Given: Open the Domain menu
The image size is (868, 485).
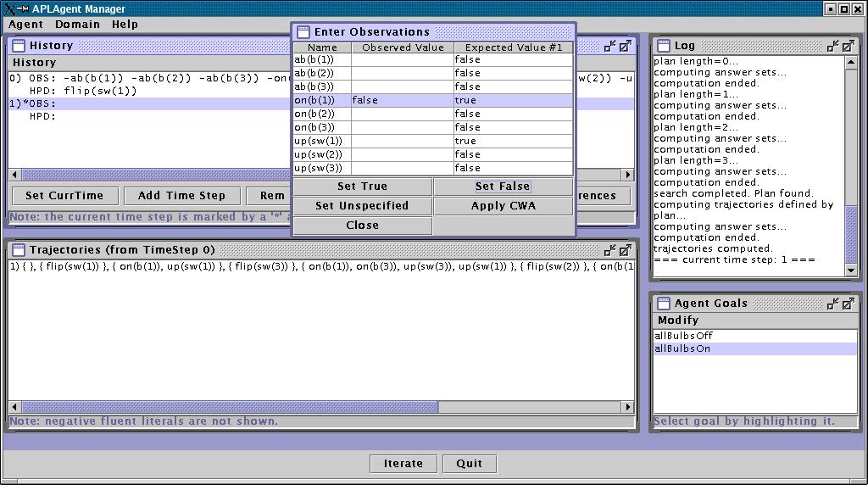Looking at the screenshot, I should coord(77,25).
